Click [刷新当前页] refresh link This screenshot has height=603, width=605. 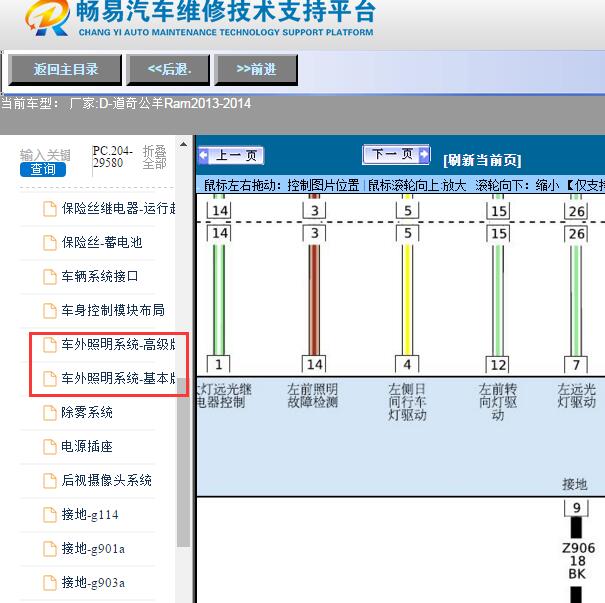click(x=482, y=160)
